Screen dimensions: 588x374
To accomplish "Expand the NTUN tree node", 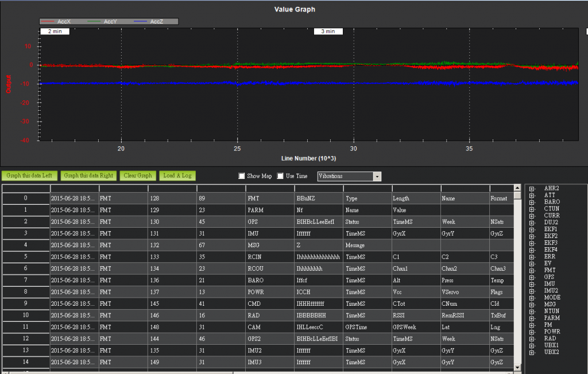I will pos(532,311).
